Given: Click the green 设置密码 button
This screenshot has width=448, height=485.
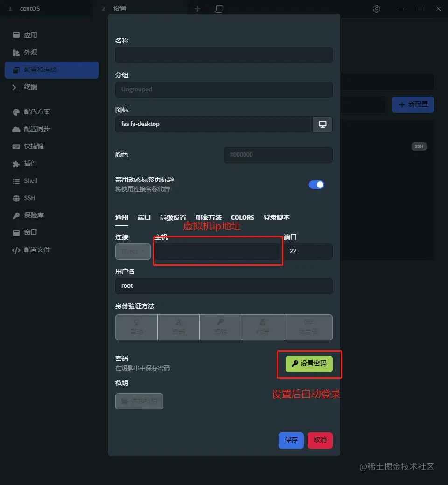Looking at the screenshot, I should [x=309, y=364].
